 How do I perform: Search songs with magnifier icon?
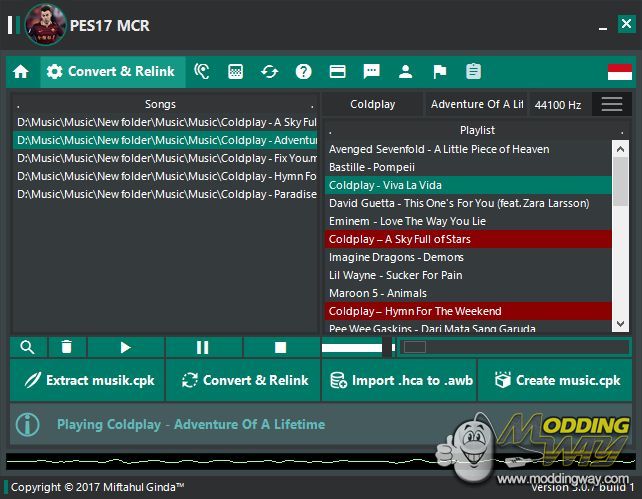[x=27, y=347]
